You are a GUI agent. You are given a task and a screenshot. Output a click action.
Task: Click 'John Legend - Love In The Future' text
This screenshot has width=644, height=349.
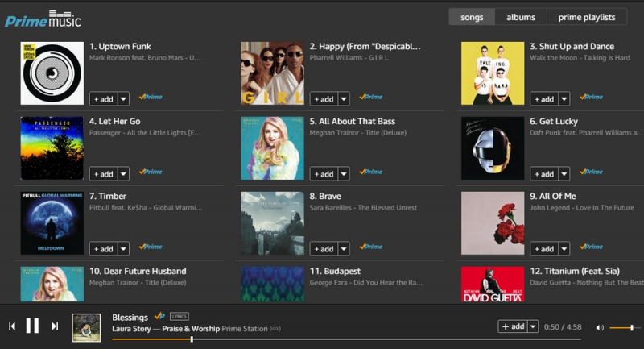click(581, 208)
